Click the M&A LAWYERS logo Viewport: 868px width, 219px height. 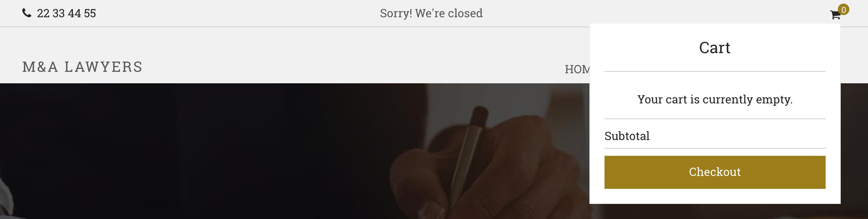click(x=83, y=67)
